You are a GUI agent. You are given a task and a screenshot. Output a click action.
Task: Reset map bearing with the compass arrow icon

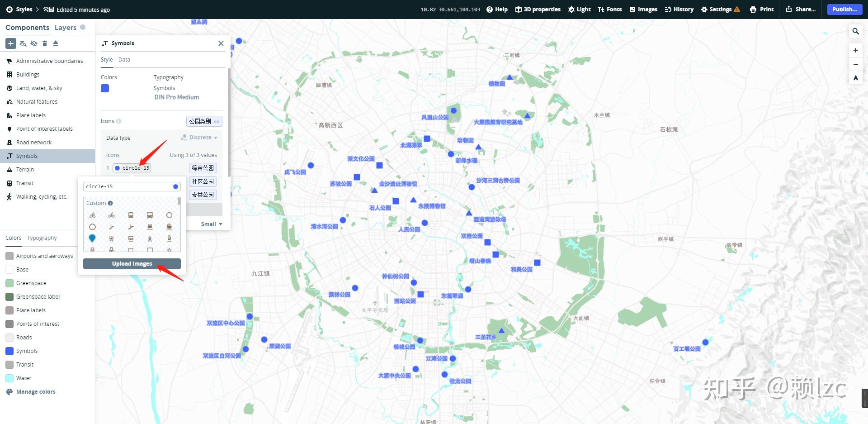(856, 78)
